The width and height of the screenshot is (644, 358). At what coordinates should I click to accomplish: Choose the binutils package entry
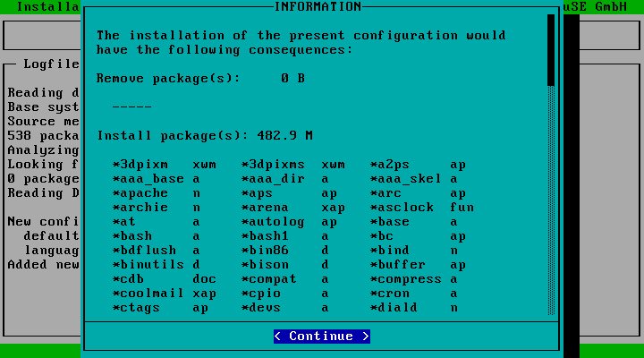point(148,265)
